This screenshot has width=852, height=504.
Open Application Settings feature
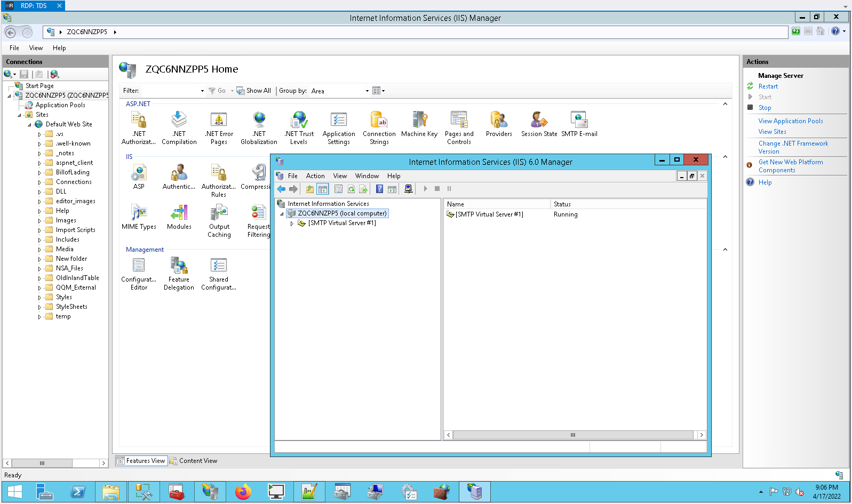(x=339, y=128)
